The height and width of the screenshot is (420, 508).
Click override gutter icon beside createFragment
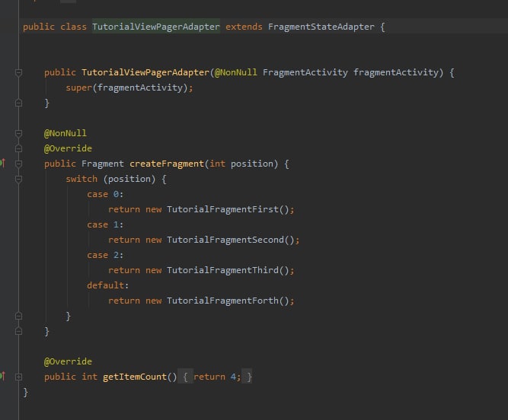[x=2, y=163]
